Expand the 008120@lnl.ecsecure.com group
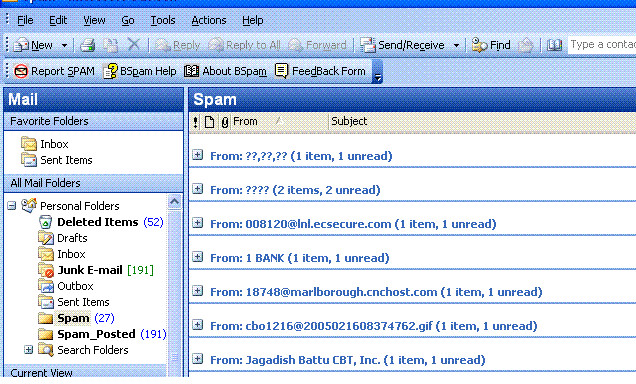This screenshot has width=636, height=384. tap(198, 223)
